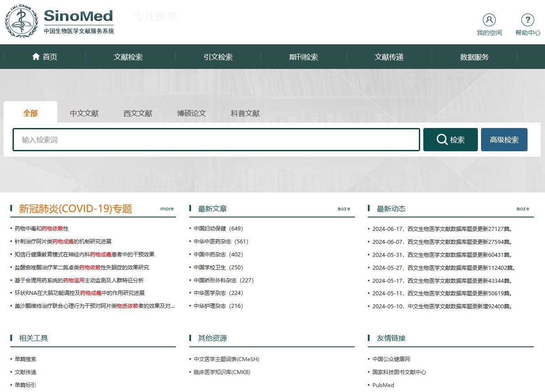The width and height of the screenshot is (545, 392).
Task: Go to 引文检索 in navigation bar
Action: tap(218, 57)
